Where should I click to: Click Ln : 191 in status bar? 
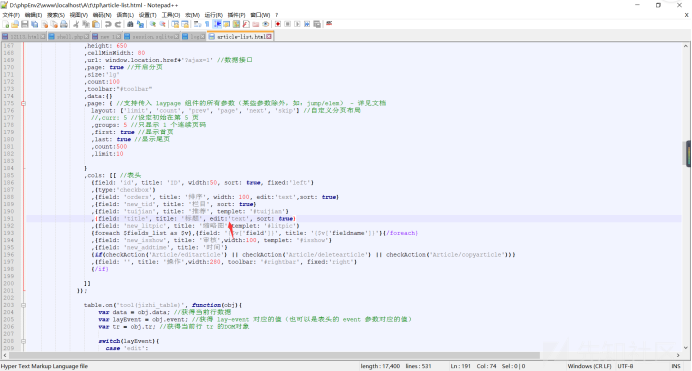coord(460,366)
